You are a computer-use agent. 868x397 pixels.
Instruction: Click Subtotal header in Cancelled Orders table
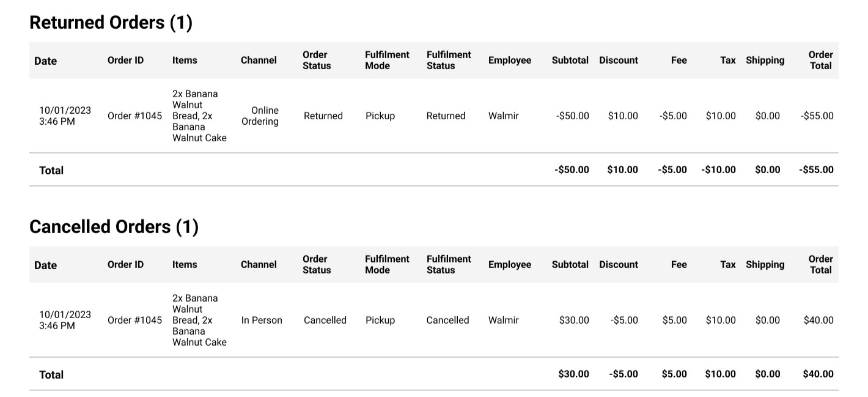pos(570,265)
